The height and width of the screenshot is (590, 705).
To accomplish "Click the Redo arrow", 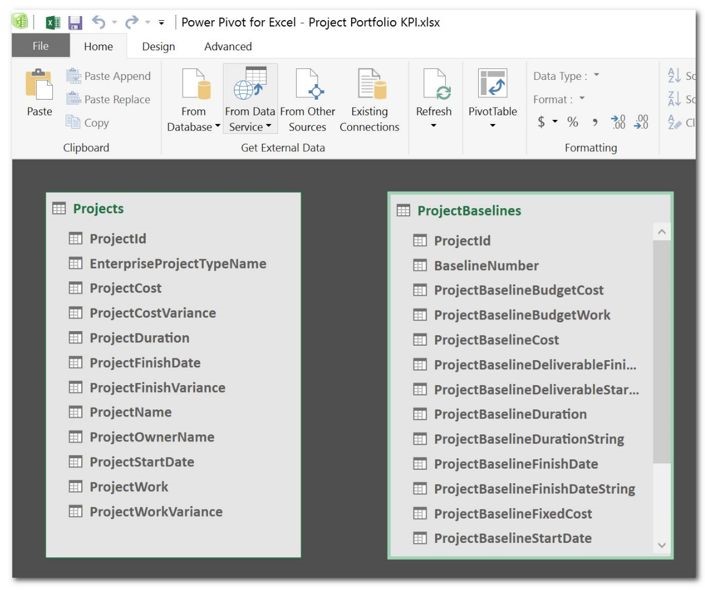I will (x=131, y=22).
